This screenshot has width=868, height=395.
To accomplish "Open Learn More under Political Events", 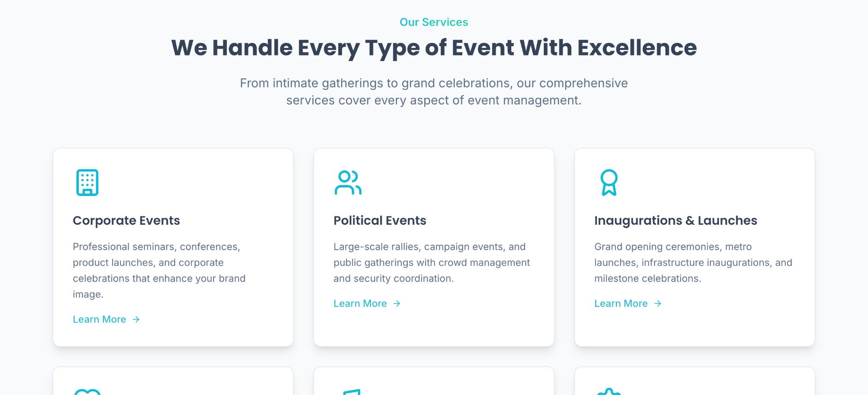I will pos(360,304).
